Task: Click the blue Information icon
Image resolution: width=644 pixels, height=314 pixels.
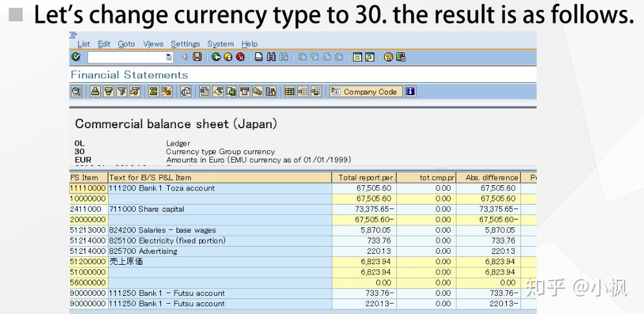Action: (411, 92)
